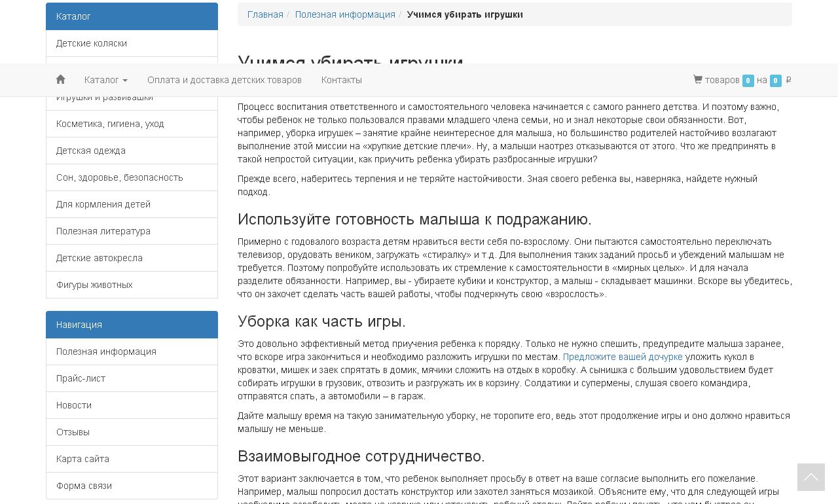The width and height of the screenshot is (838, 504).
Task: Open the Отзывы page
Action: point(132,432)
